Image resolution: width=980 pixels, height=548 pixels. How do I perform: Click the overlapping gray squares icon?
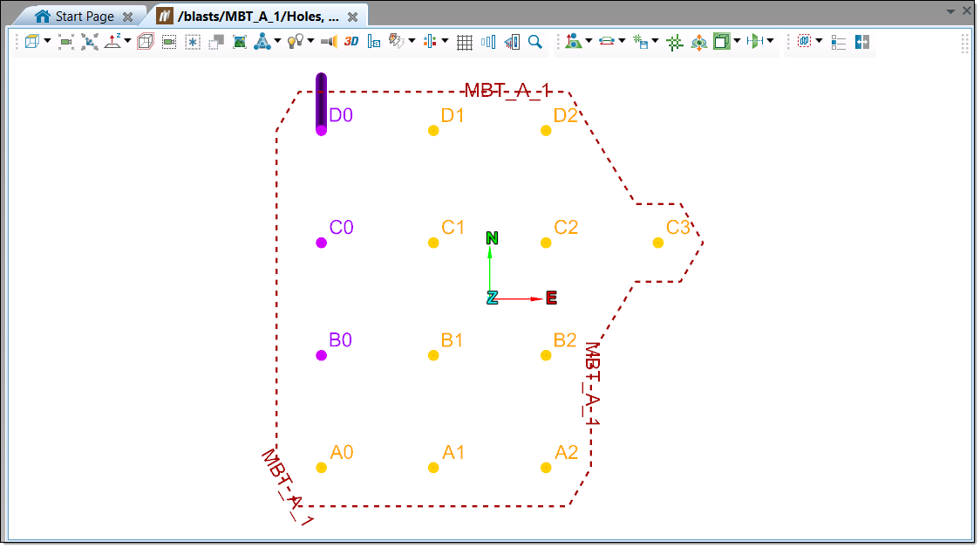click(216, 42)
